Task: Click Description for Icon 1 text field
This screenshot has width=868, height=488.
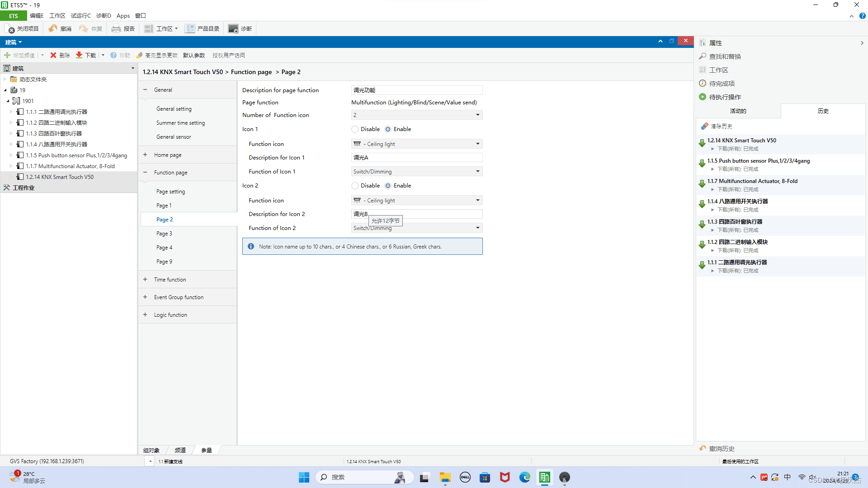Action: point(416,158)
